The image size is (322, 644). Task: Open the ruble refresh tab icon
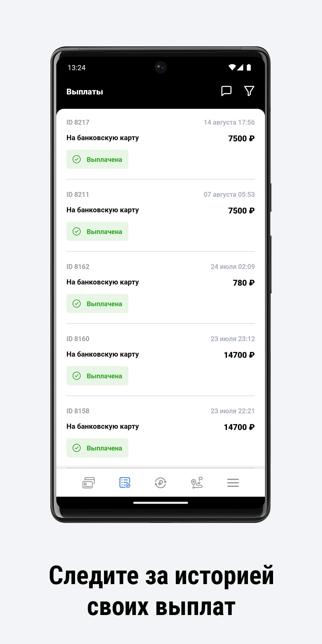[160, 483]
